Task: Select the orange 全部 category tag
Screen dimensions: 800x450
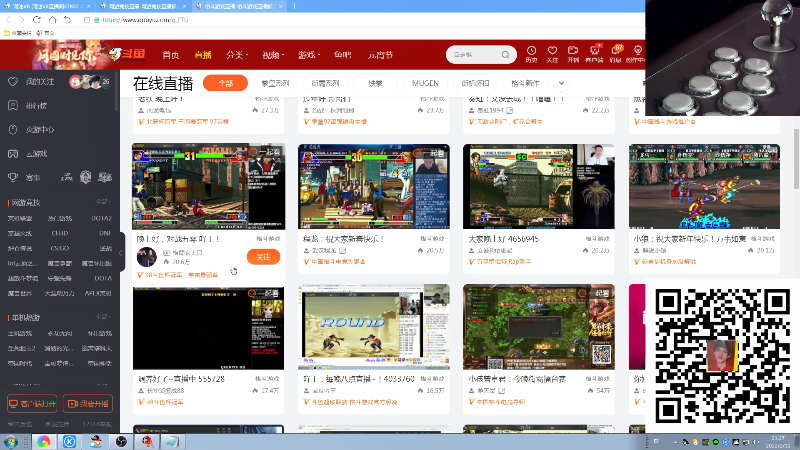Action: pyautogui.click(x=226, y=83)
